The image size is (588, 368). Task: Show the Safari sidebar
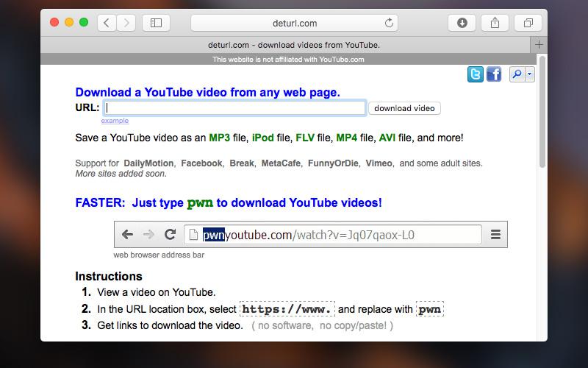pyautogui.click(x=156, y=23)
